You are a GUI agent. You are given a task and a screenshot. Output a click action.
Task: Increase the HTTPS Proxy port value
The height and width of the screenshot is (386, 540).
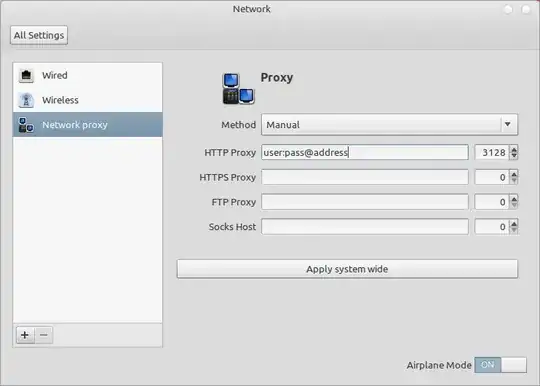pos(514,174)
